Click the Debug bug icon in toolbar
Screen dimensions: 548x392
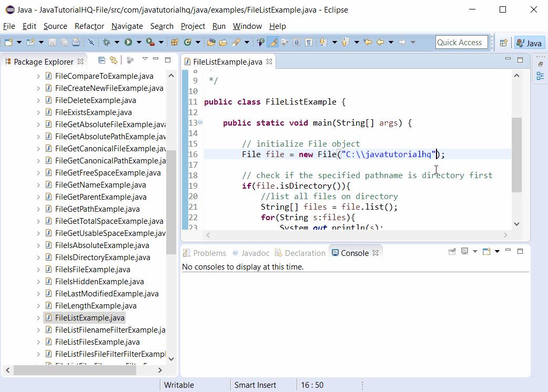(x=107, y=43)
